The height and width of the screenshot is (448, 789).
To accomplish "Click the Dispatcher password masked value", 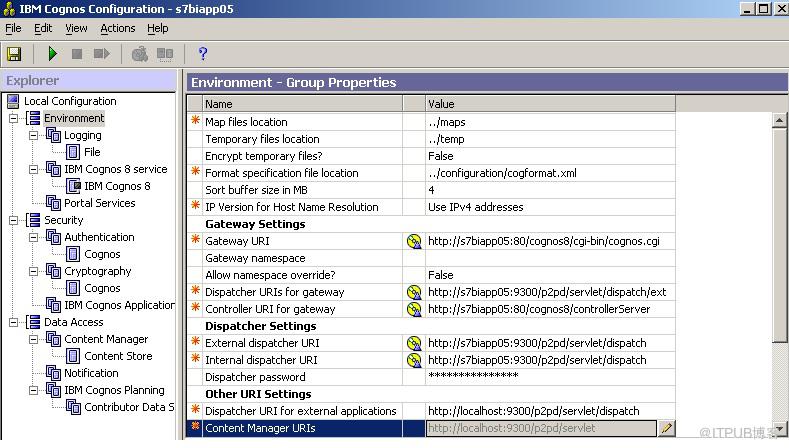I will point(473,376).
